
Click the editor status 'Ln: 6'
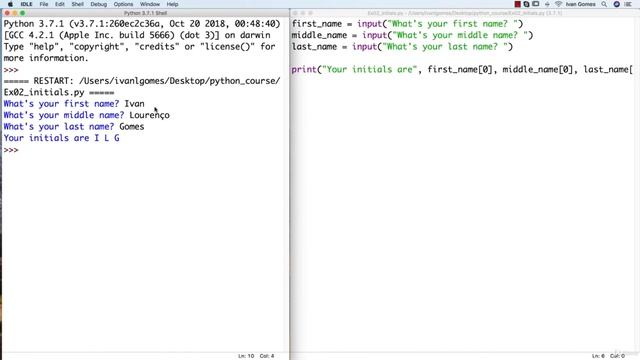point(598,356)
